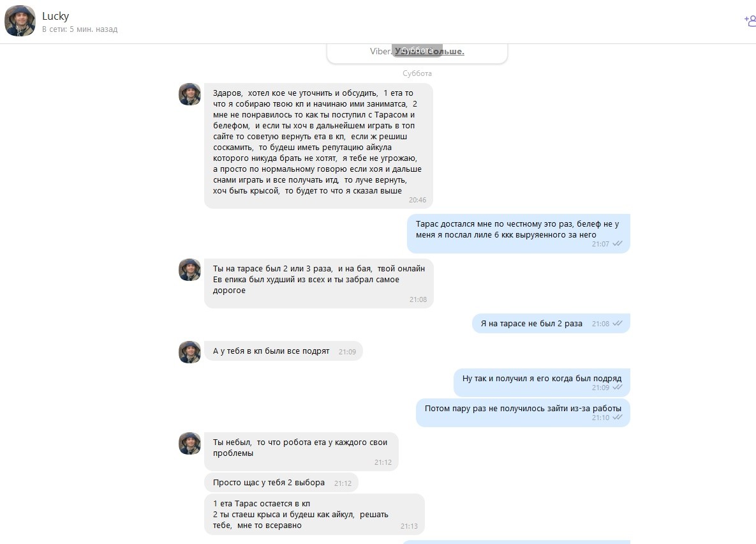Open Lucky's profile picture in header
Viewport: 756px width, 544px height.
(x=20, y=21)
